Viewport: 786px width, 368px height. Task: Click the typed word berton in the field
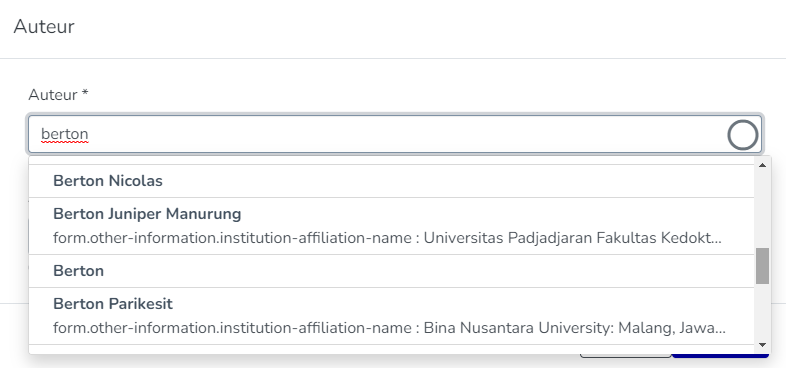[65, 134]
